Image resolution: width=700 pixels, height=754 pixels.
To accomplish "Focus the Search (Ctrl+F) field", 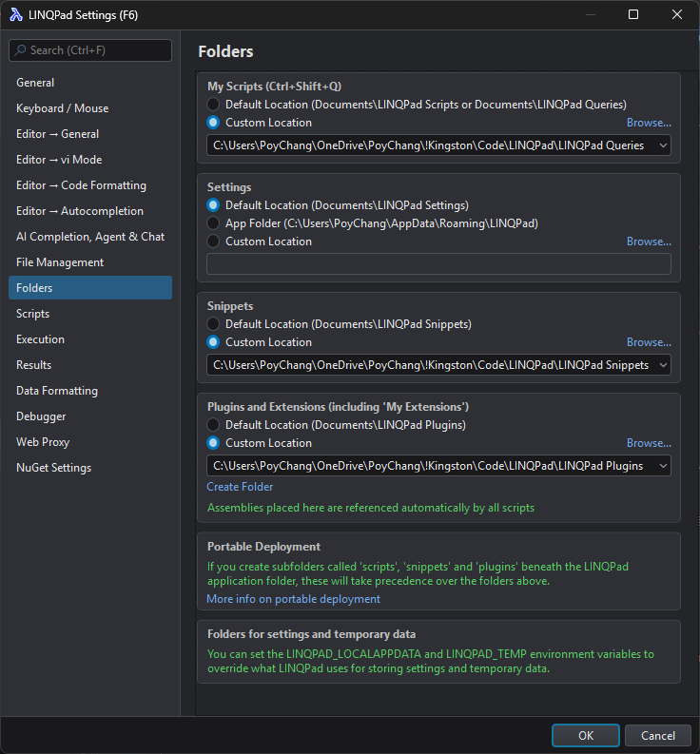I will click(x=90, y=50).
